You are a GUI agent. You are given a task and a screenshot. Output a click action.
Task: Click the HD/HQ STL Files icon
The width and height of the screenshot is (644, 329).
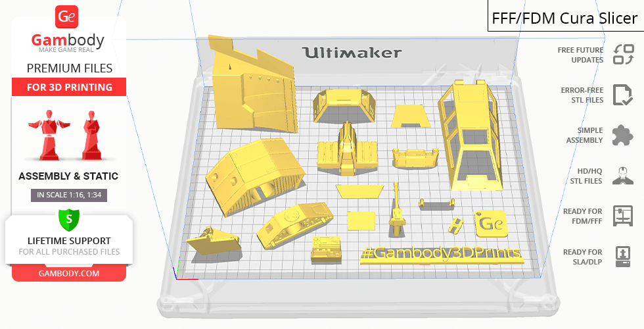622,176
